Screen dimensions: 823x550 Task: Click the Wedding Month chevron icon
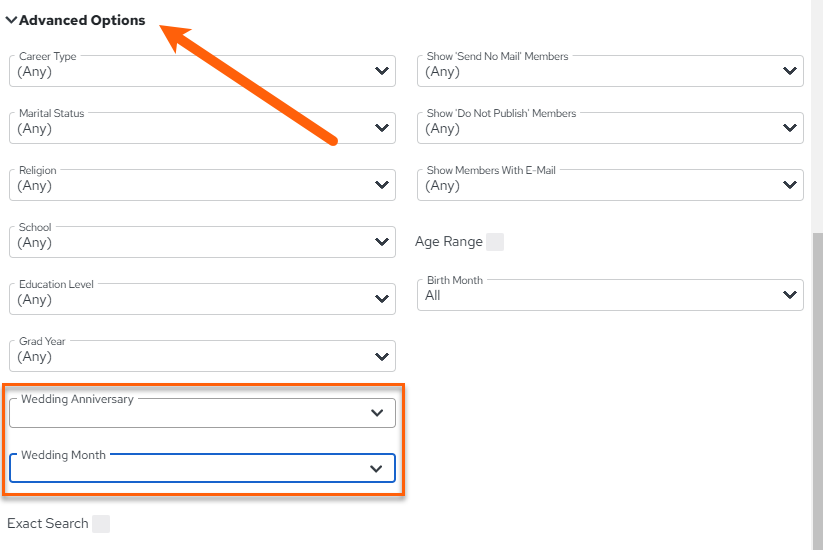pyautogui.click(x=376, y=469)
